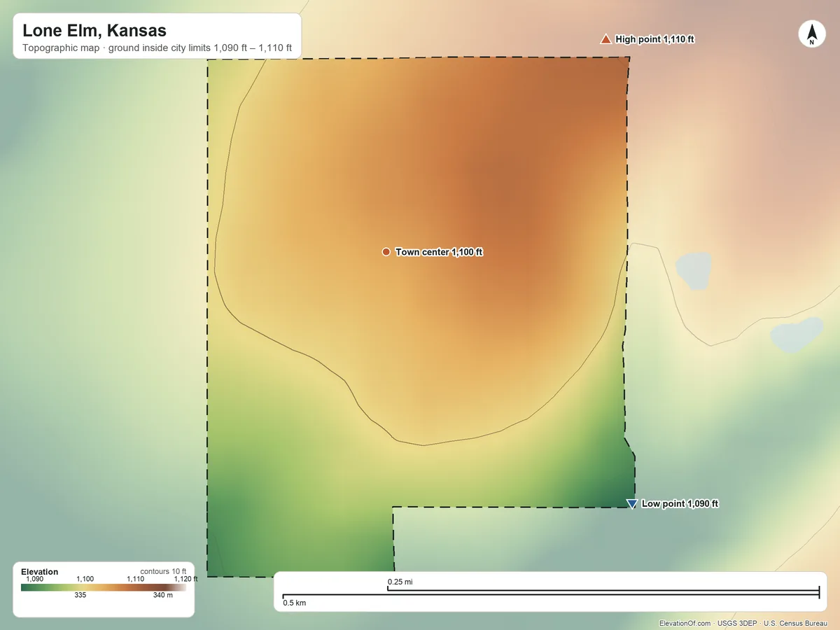Click the '335' meter legend value
The image size is (840, 630).
coord(80,595)
